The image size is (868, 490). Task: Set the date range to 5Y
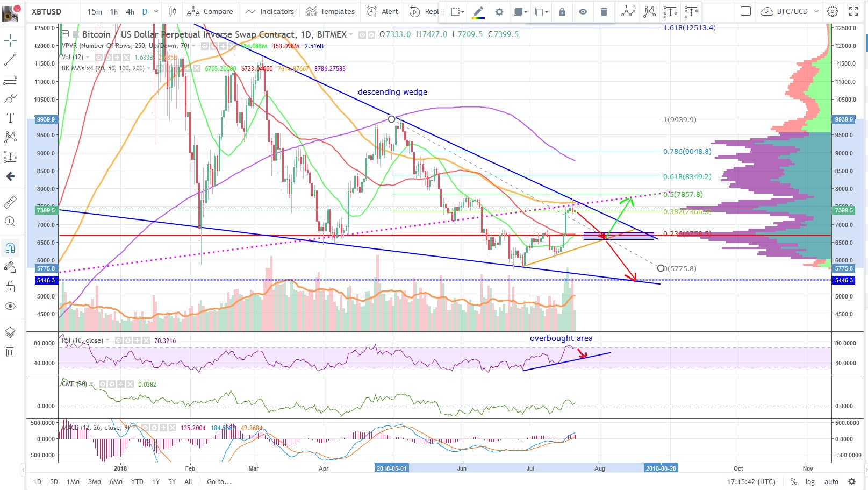click(x=172, y=481)
